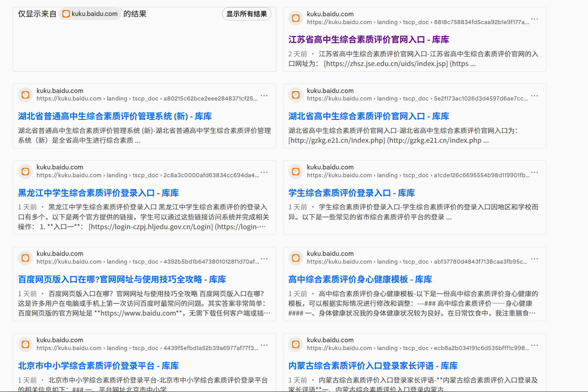
Task: Click the URL breadcrumb ending a1cde126c6695554b98d119901fb
Action: 418,175
